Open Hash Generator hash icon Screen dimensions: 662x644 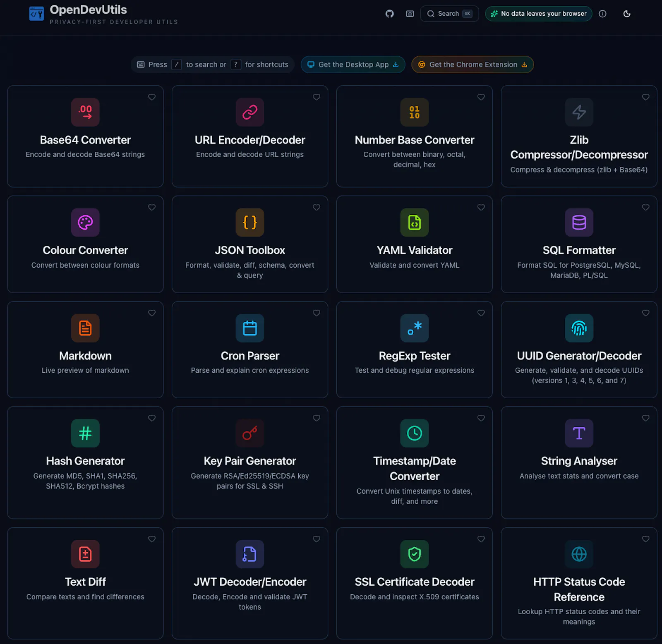pyautogui.click(x=85, y=433)
